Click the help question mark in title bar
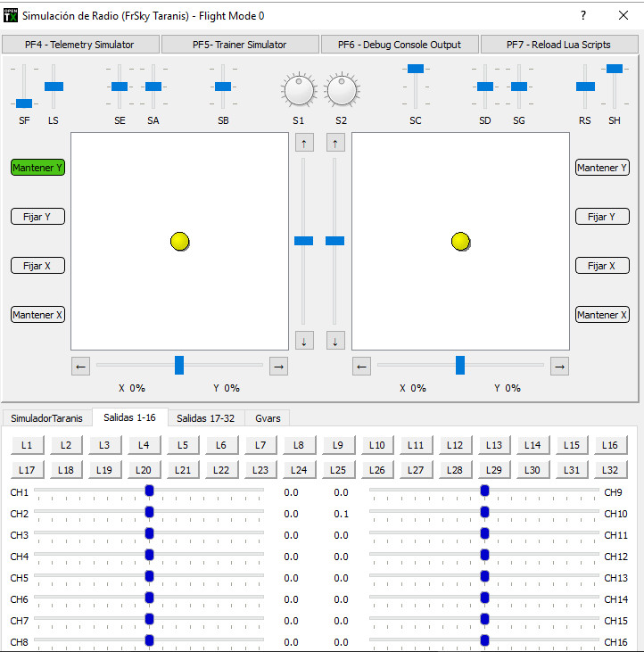This screenshot has width=644, height=652. 583,16
